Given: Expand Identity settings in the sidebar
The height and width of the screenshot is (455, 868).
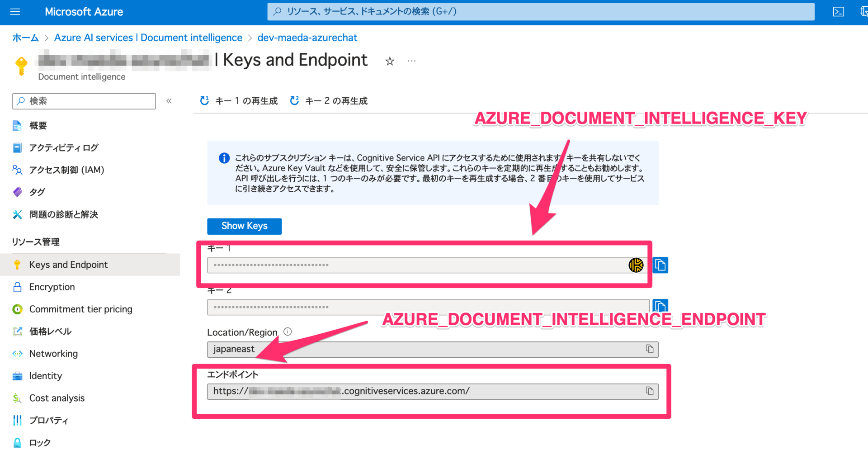Looking at the screenshot, I should point(45,375).
